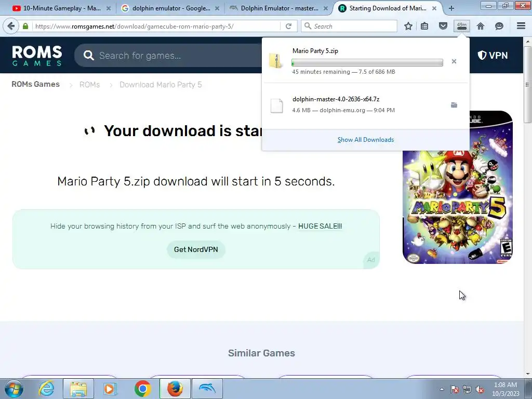This screenshot has height=399, width=532.
Task: Click the Mario Party 5.zip download progress bar
Action: pos(367,62)
